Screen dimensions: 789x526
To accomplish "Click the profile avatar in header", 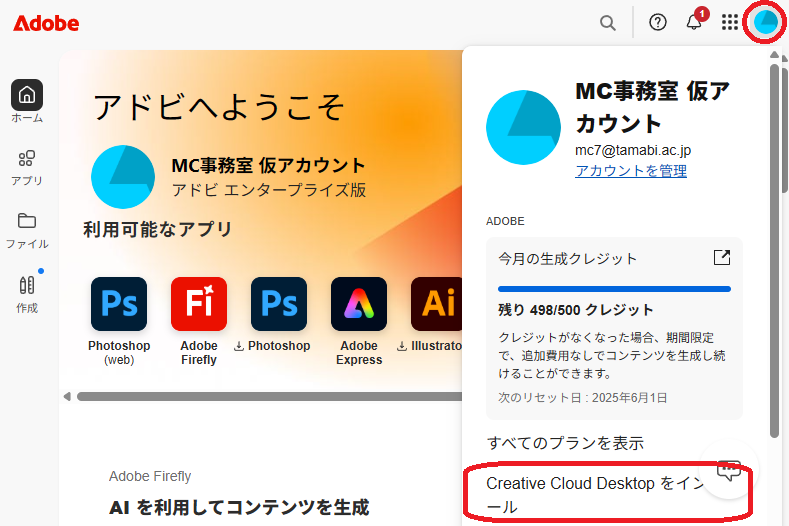I will (x=766, y=22).
